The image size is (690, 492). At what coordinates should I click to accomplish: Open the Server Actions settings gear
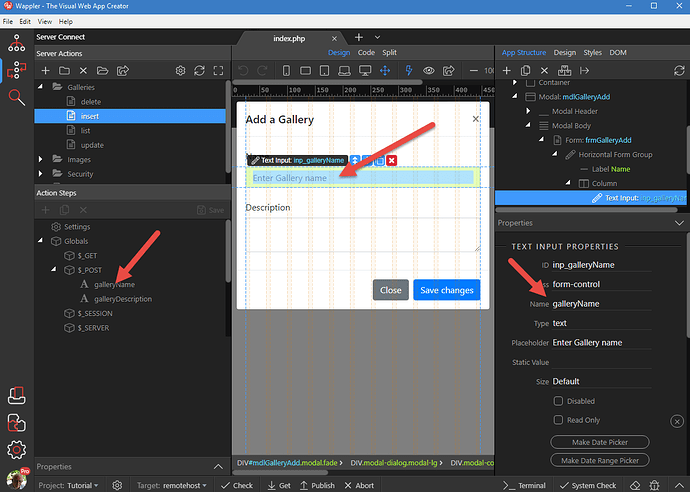(180, 70)
